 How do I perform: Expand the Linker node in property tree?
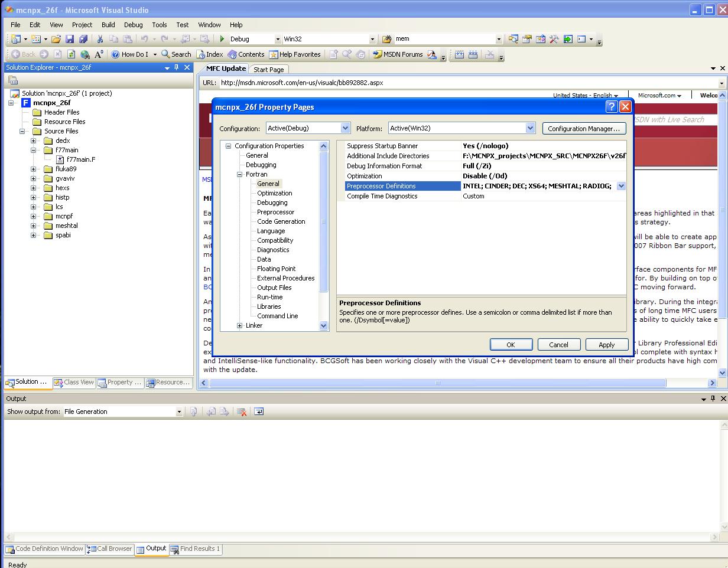239,325
